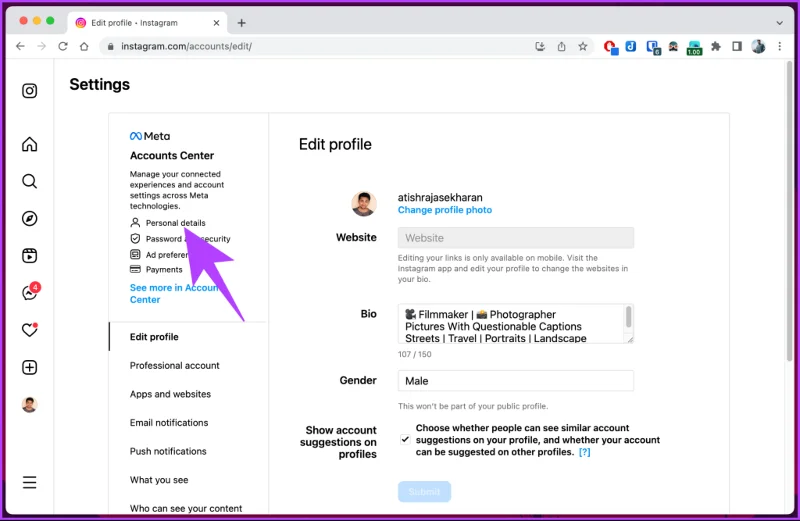Click username atishrajasekharan text

coord(440,197)
